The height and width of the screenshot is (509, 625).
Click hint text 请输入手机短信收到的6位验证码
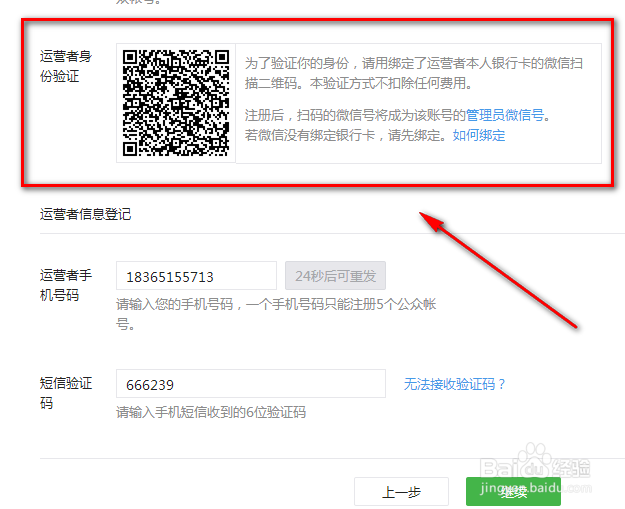click(211, 412)
